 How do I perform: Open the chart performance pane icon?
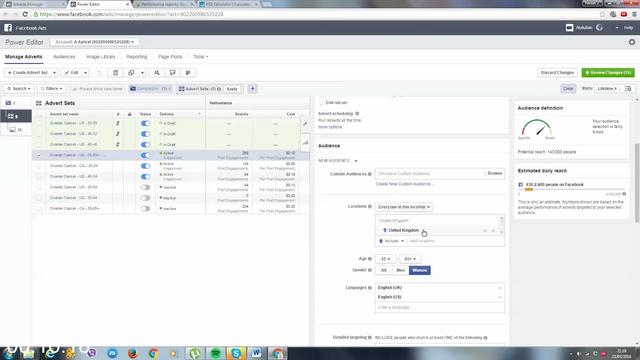pyautogui.click(x=305, y=142)
